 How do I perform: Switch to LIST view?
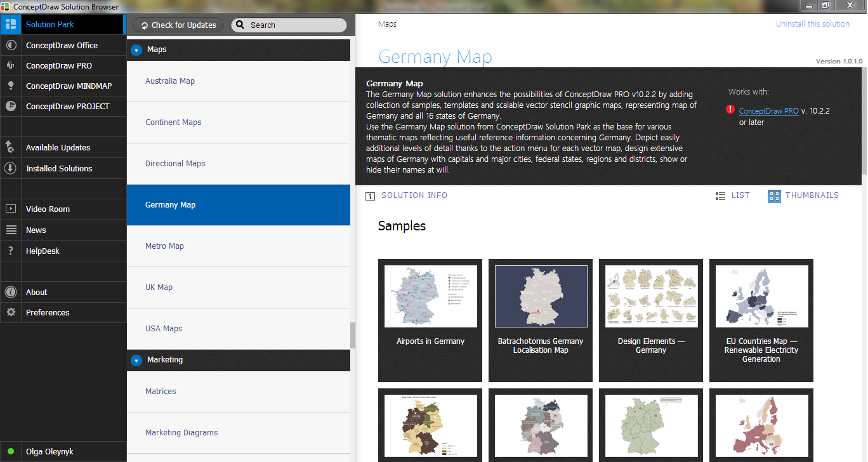pos(732,195)
